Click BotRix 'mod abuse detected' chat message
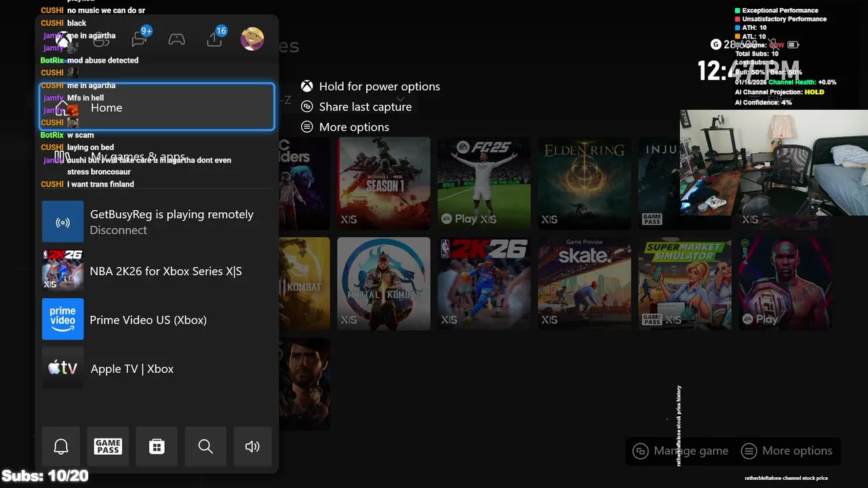 click(90, 60)
